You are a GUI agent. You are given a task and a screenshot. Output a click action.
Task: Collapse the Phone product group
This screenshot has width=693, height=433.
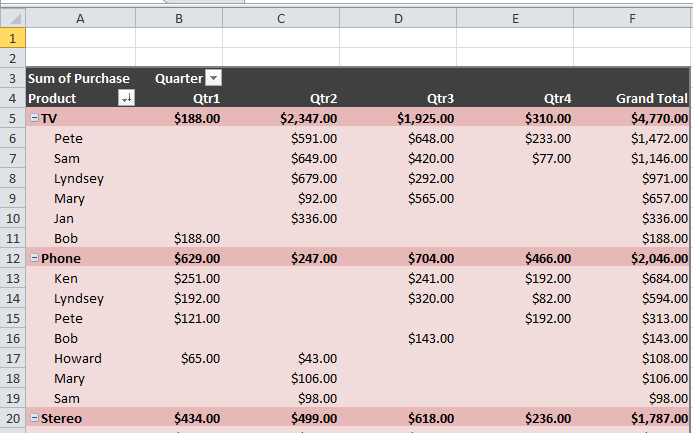pyautogui.click(x=34, y=258)
